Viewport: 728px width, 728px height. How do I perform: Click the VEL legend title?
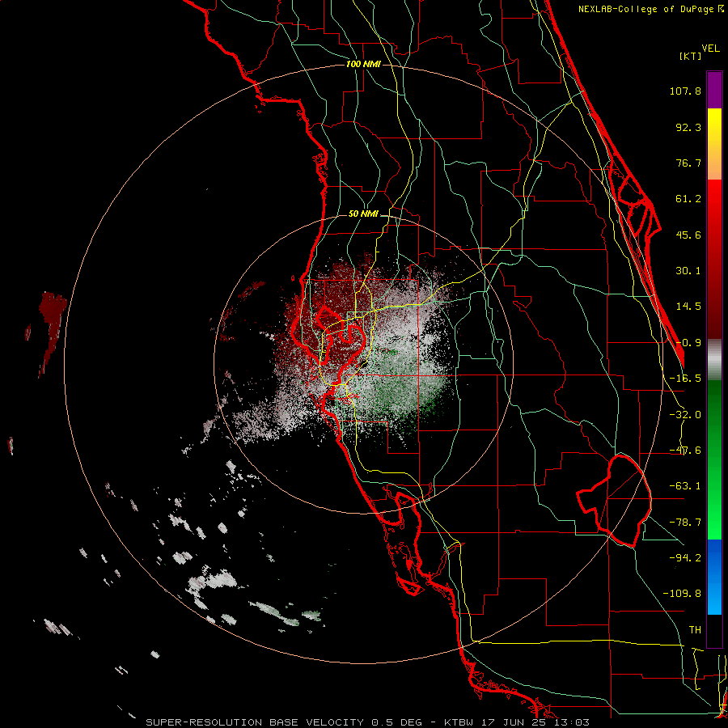tap(710, 49)
